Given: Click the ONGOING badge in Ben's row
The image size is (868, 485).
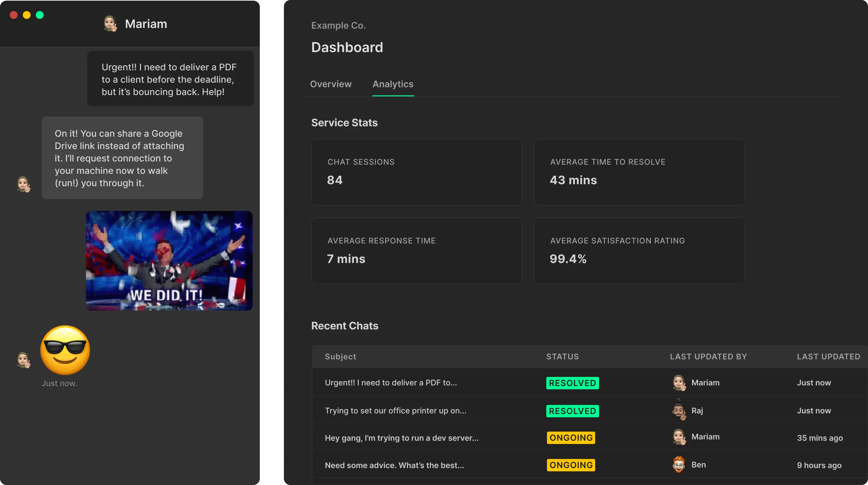Looking at the screenshot, I should (571, 465).
